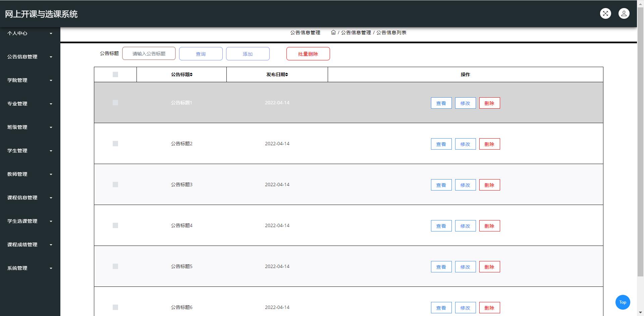Click 修改 for 公告标题6
644x316 pixels.
coord(466,308)
